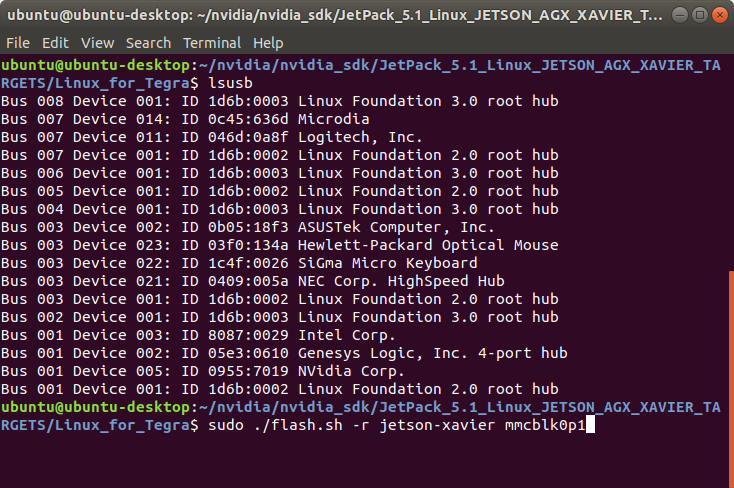Open the File menu

(18, 43)
